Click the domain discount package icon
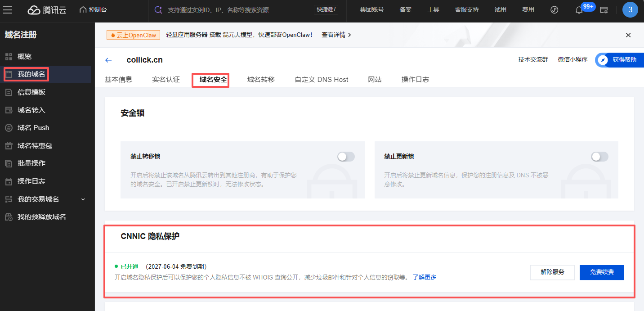Image resolution: width=644 pixels, height=311 pixels. tap(9, 146)
